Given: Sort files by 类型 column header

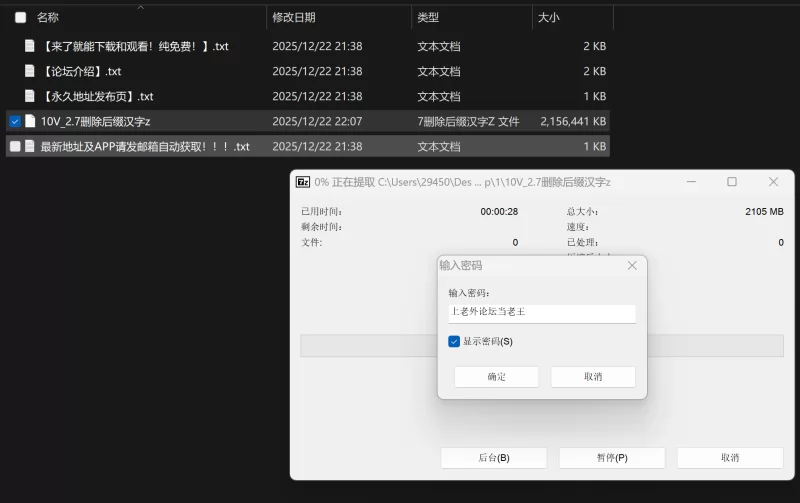Looking at the screenshot, I should [428, 17].
